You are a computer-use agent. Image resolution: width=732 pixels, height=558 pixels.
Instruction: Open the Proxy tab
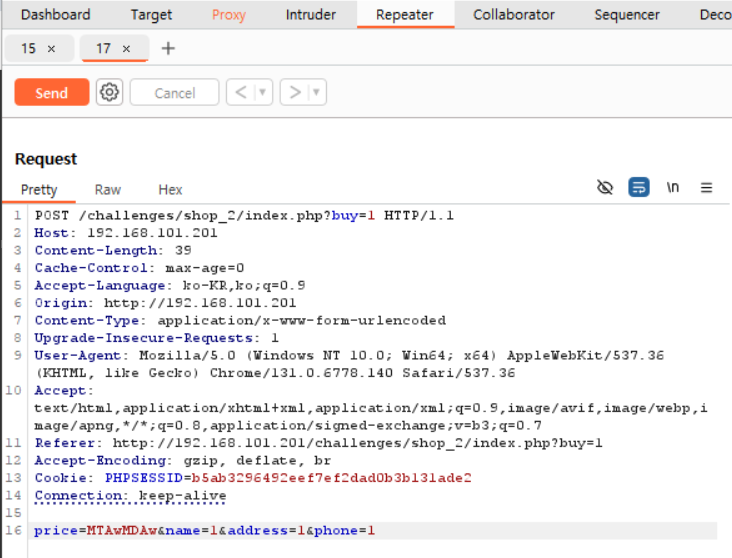point(229,14)
